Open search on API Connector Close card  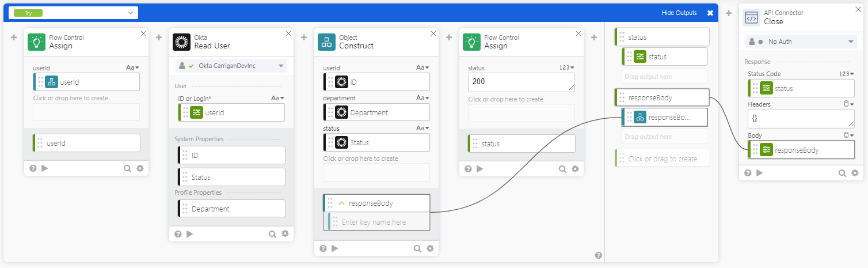(x=842, y=172)
